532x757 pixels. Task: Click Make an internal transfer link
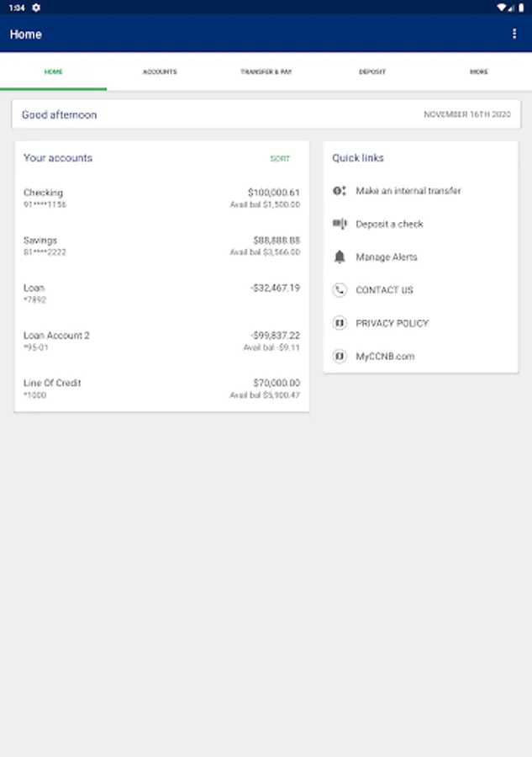pyautogui.click(x=408, y=191)
